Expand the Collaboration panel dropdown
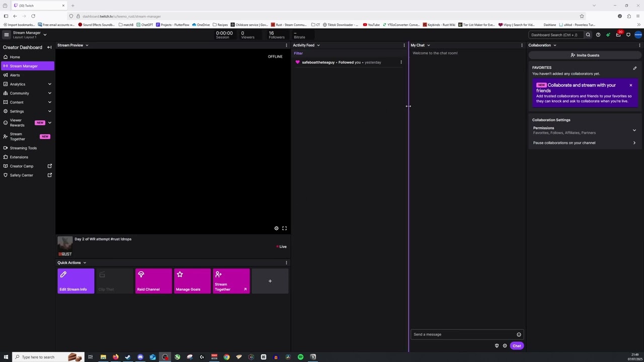644x362 pixels. point(554,45)
